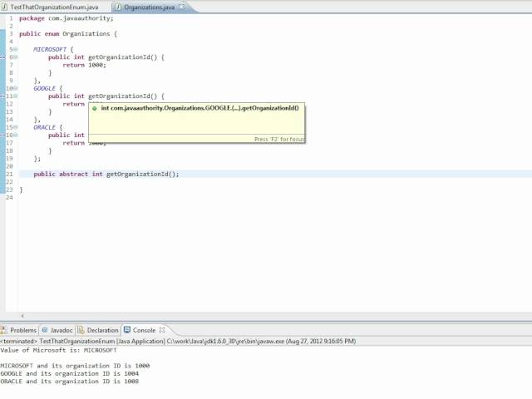Click console line with GOOGLE organization ID
Viewport: 532px width, 399px height.
click(69, 373)
